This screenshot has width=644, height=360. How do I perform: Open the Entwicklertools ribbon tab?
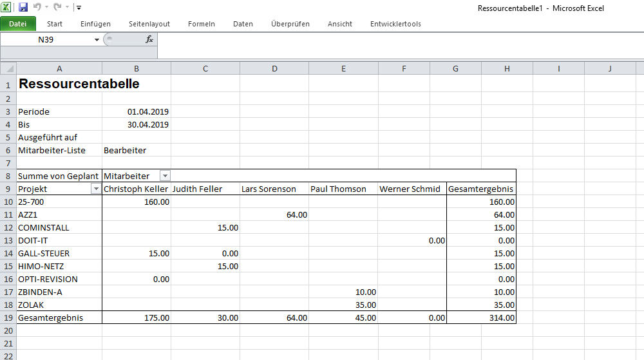pyautogui.click(x=395, y=24)
